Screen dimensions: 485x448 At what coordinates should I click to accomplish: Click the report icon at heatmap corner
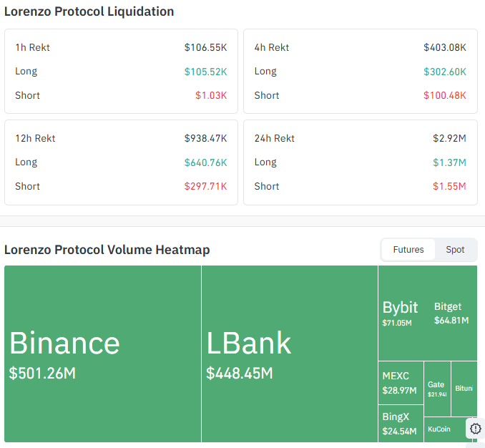tap(476, 429)
